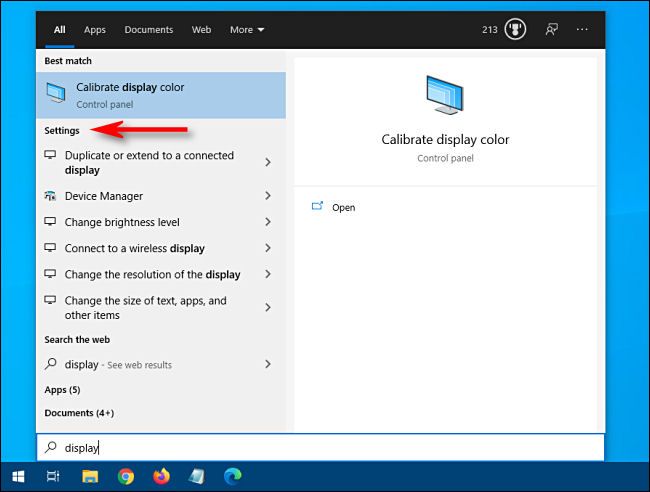Viewport: 650px width, 492px height.
Task: Expand Change the resolution of the display chevron
Action: (268, 274)
